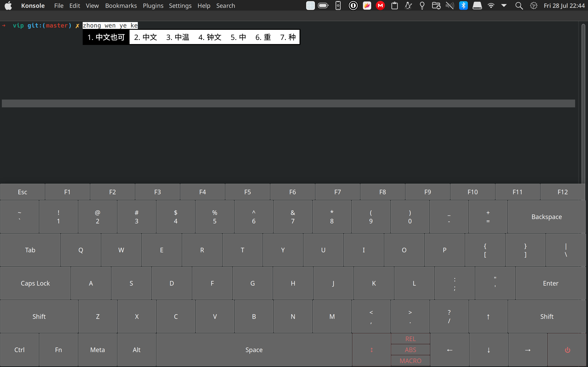Open the Bookmarks menu
588x367 pixels.
[121, 6]
